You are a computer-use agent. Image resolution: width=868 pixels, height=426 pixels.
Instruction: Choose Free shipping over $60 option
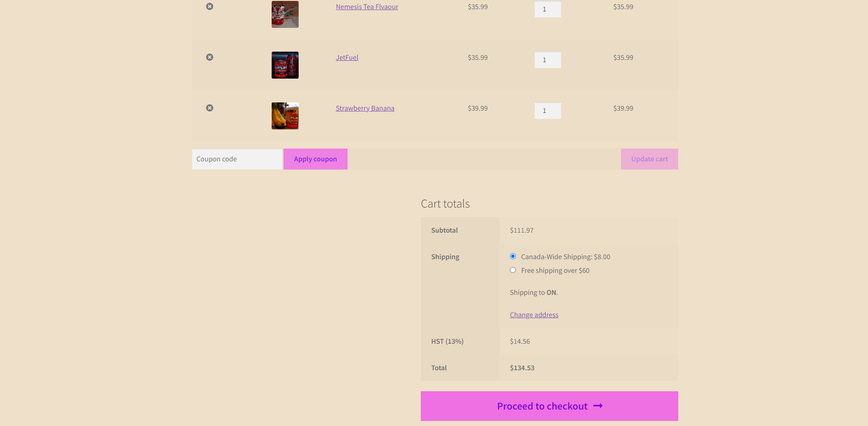pyautogui.click(x=513, y=270)
